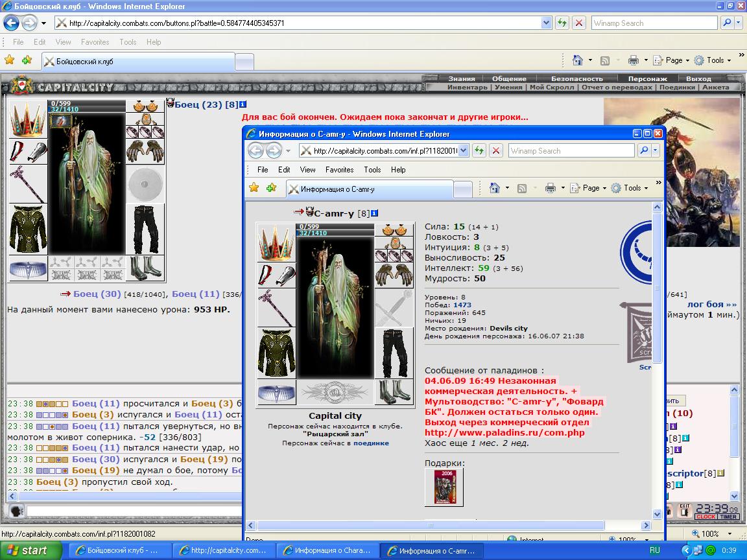The image size is (747, 560).
Task: Open the address bar dropdown in the main window
Action: pyautogui.click(x=546, y=23)
